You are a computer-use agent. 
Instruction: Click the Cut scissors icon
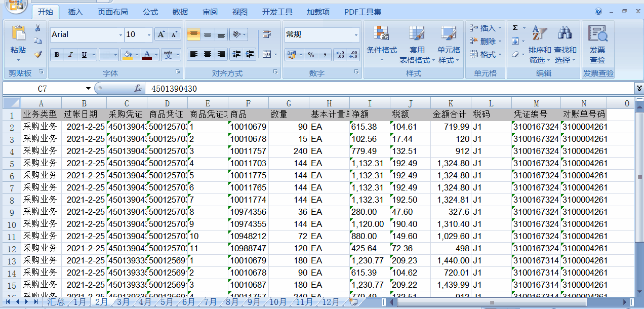pyautogui.click(x=38, y=28)
